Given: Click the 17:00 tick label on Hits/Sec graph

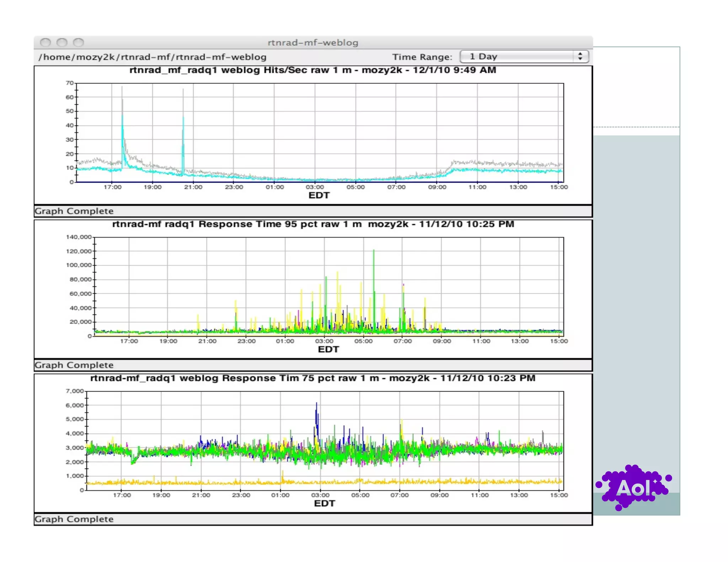Looking at the screenshot, I should click(112, 187).
